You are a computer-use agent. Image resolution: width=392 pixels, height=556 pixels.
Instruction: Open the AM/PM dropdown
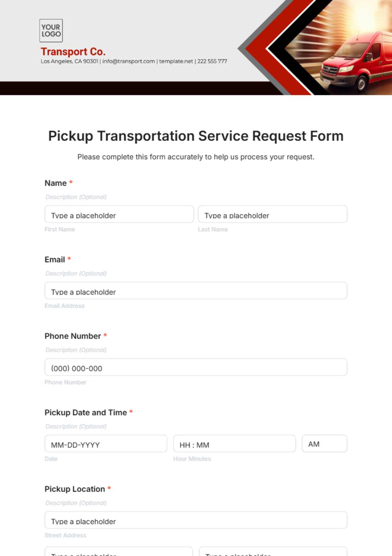tap(324, 444)
